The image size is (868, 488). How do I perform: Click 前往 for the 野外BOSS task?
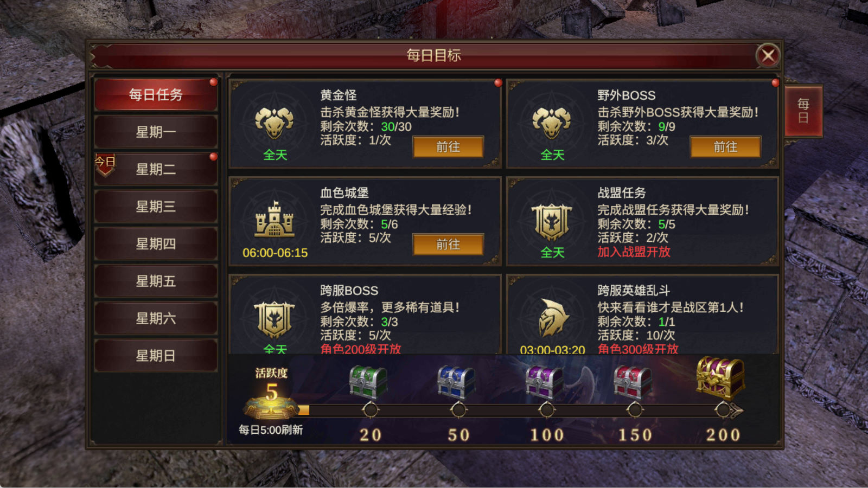725,147
